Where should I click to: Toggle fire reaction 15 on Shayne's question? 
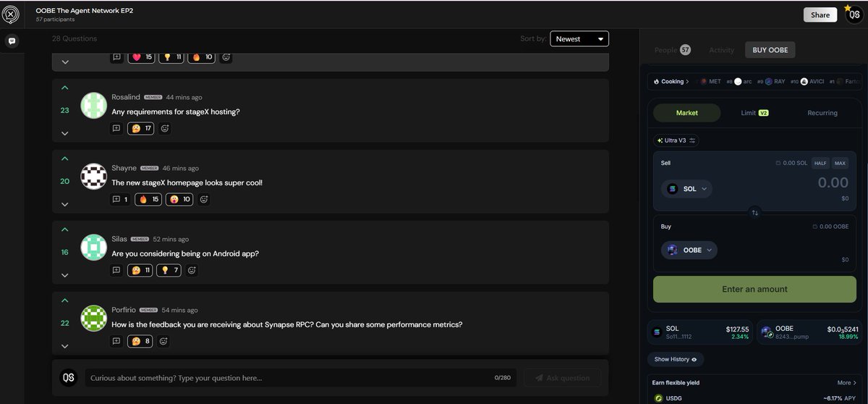point(148,199)
